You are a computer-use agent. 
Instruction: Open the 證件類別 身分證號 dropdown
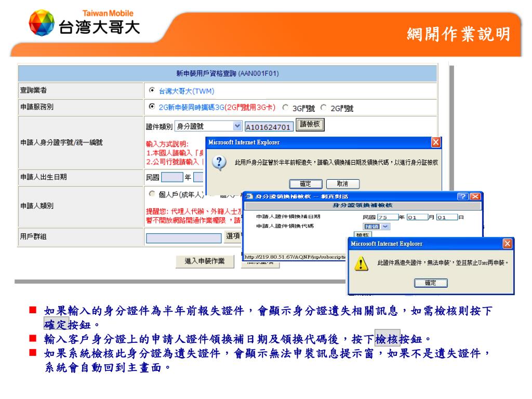point(208,126)
